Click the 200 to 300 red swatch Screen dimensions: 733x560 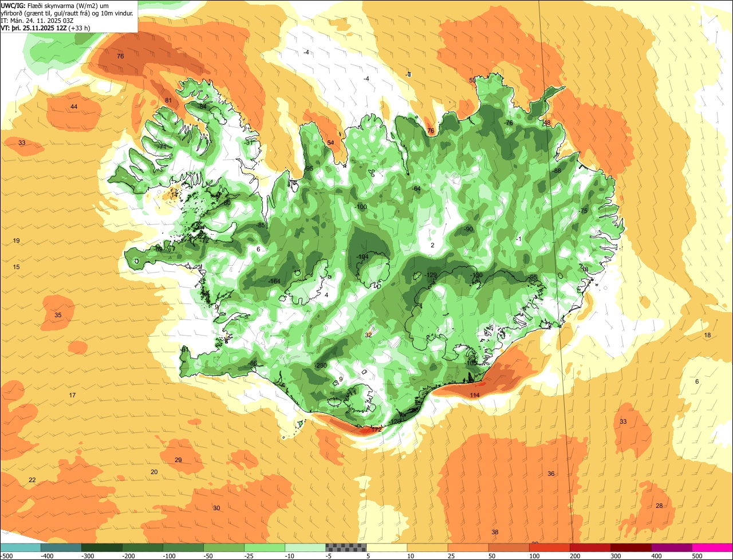tap(589, 547)
